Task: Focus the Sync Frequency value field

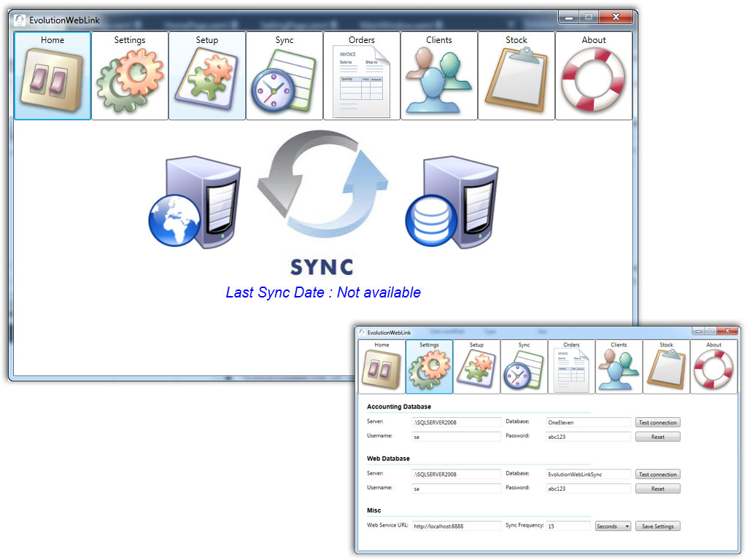Action: coord(568,526)
